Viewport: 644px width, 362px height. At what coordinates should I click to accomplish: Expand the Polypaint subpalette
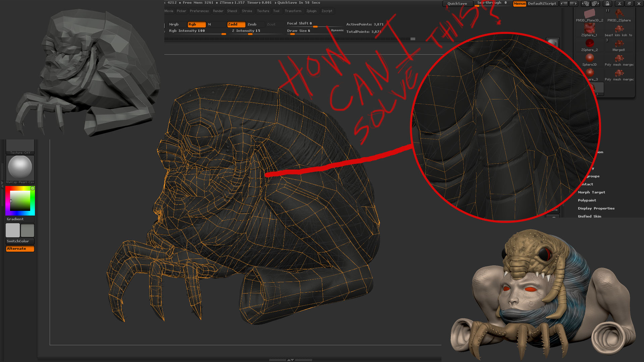tap(587, 200)
